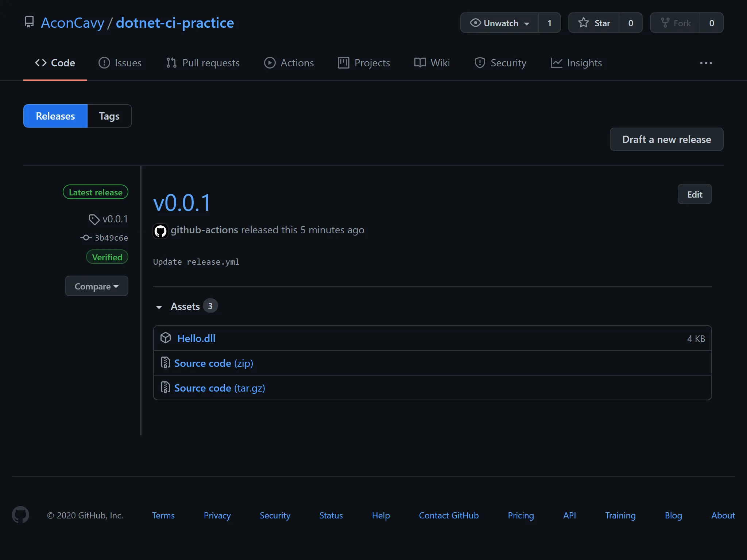Image resolution: width=747 pixels, height=560 pixels.
Task: Go to the Pull requests tab
Action: (203, 63)
